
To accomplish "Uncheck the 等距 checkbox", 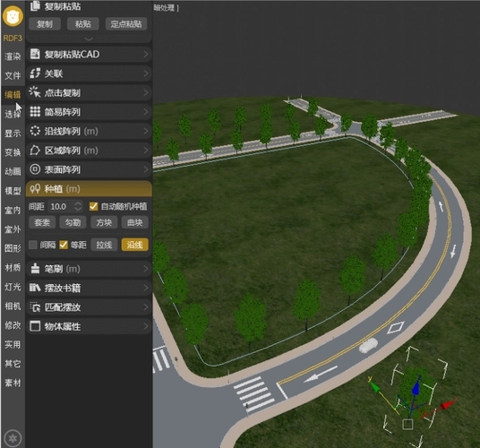I will (64, 245).
